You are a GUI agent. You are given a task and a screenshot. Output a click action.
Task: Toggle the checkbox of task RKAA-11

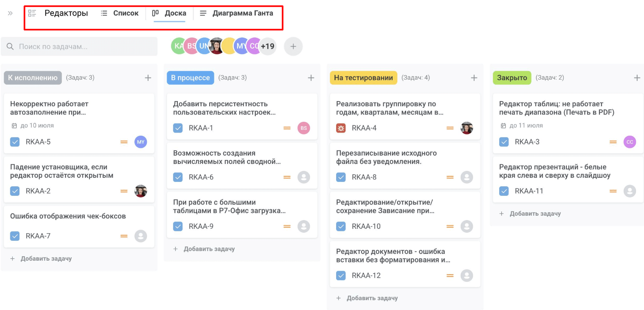point(504,191)
